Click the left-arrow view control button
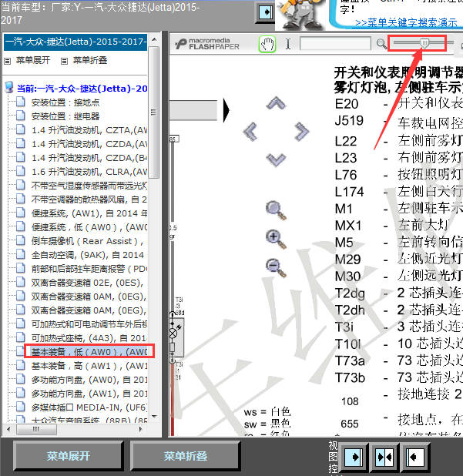The width and height of the screenshot is (463, 476). (416, 456)
